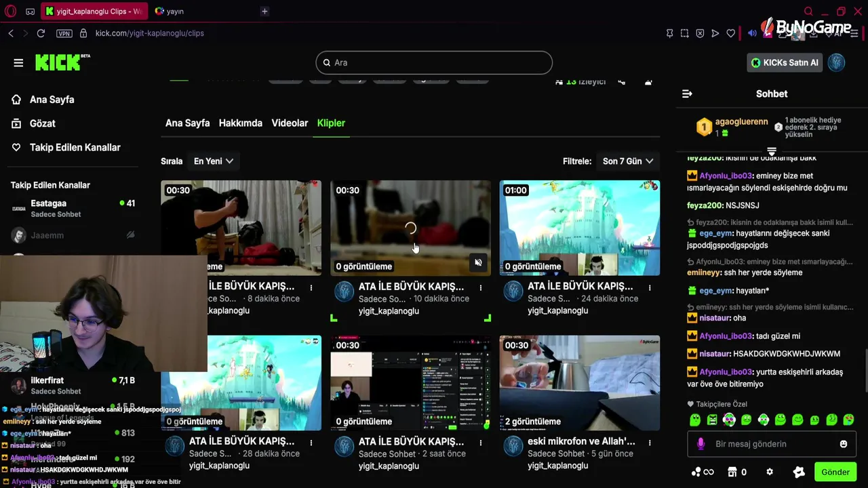This screenshot has height=488, width=868.
Task: Open options menu for 8 dakika önce clip
Action: pyautogui.click(x=311, y=288)
